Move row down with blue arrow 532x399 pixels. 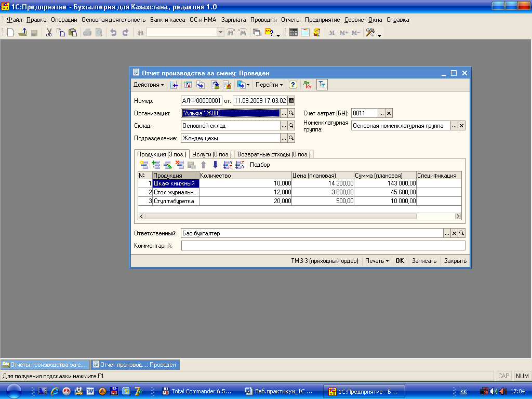[x=215, y=165]
